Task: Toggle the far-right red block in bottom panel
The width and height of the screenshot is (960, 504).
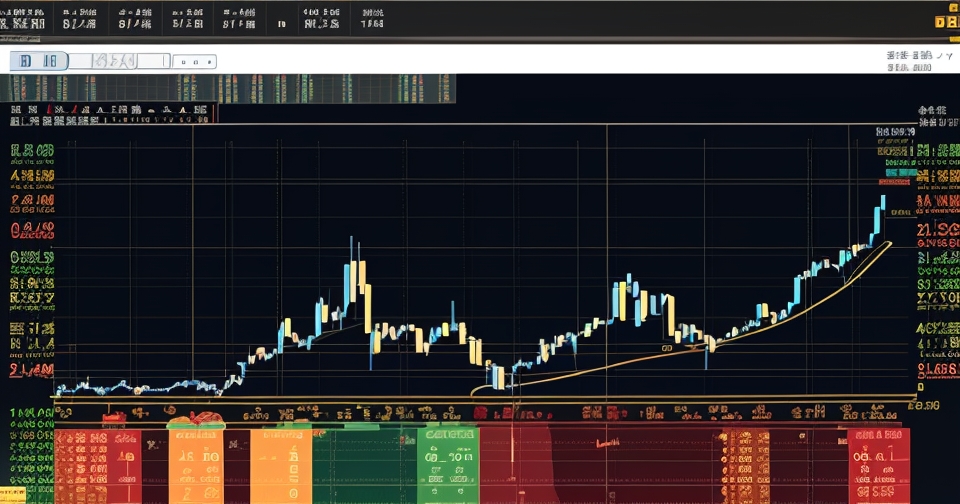Action: [x=878, y=465]
